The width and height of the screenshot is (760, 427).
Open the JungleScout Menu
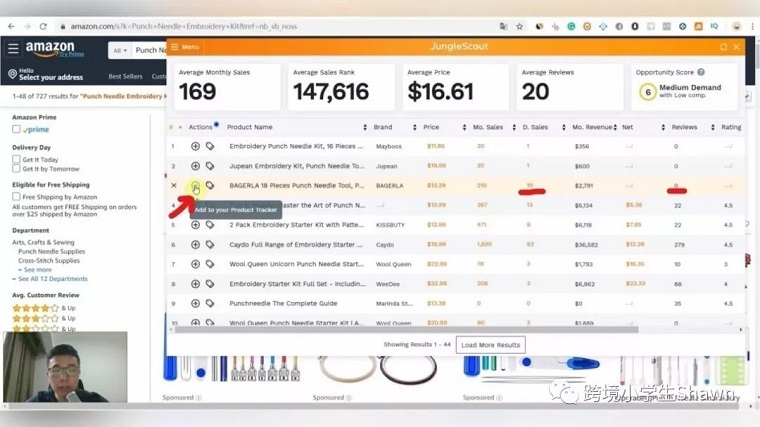(x=185, y=47)
